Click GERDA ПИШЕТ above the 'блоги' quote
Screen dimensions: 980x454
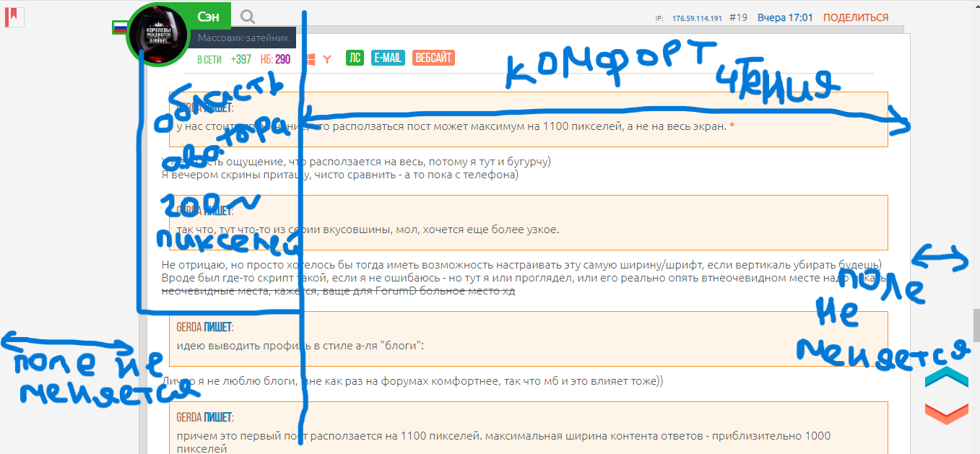204,326
